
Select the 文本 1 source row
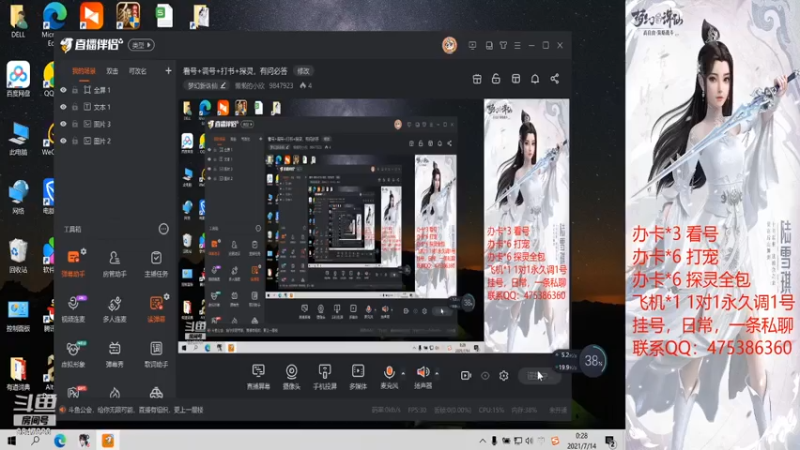115,107
